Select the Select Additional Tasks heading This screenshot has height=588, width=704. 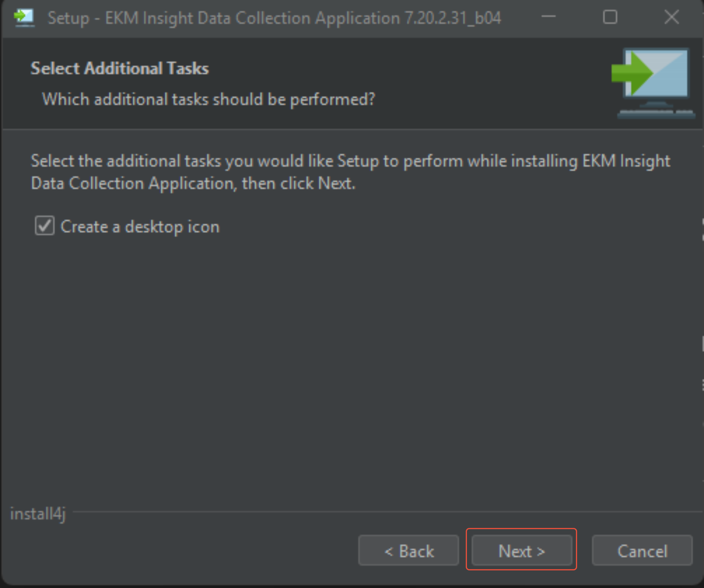click(x=119, y=68)
